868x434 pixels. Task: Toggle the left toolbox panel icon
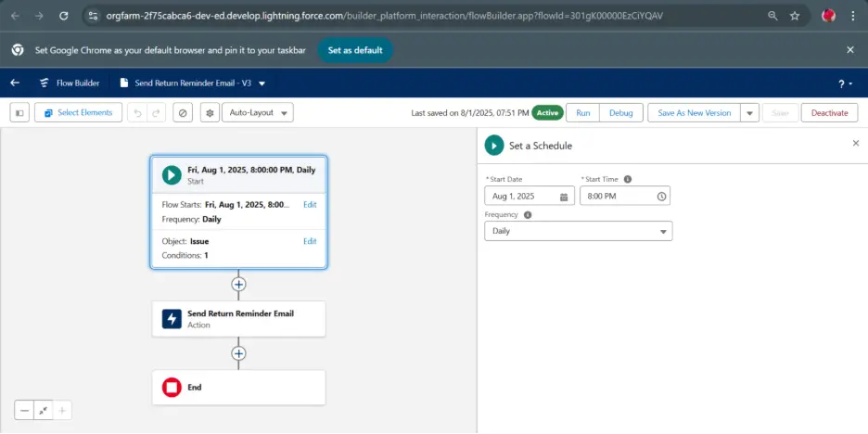[19, 113]
